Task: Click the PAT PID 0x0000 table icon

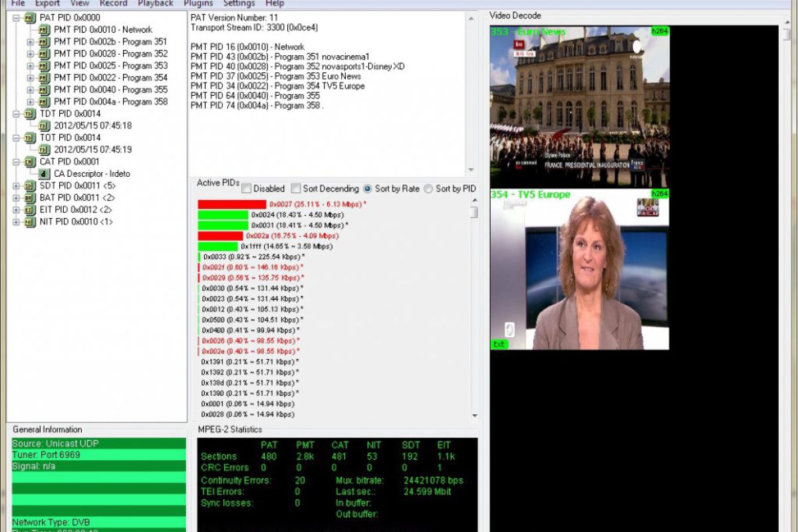Action: click(30, 18)
